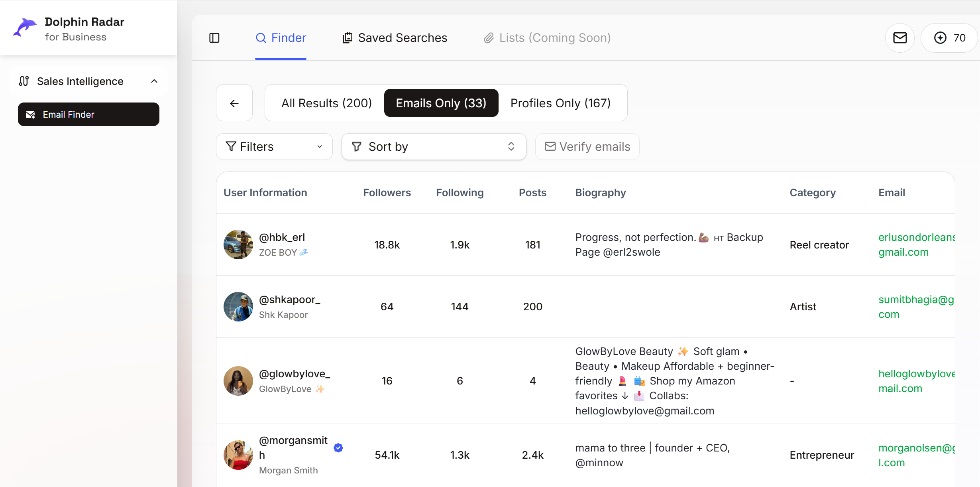Select the Emails Only (33) filter
The image size is (980, 487).
pos(441,103)
